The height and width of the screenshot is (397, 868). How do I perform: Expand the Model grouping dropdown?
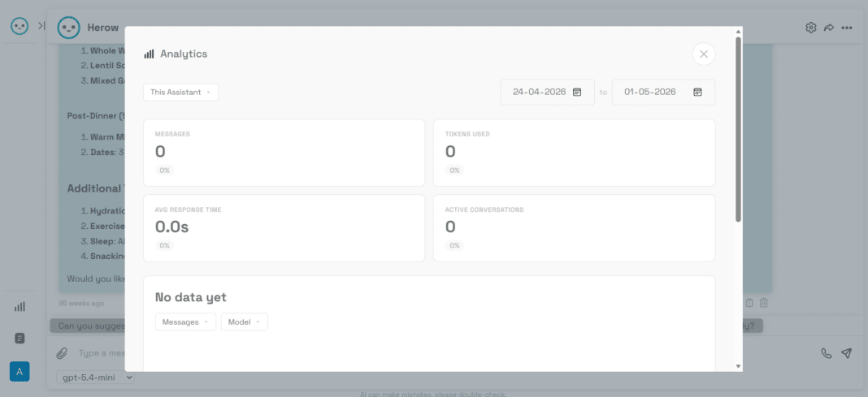[244, 321]
